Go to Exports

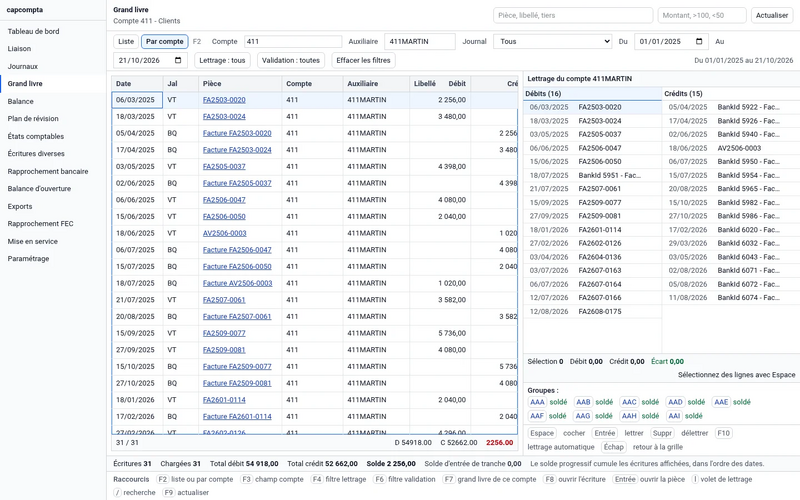click(x=20, y=207)
